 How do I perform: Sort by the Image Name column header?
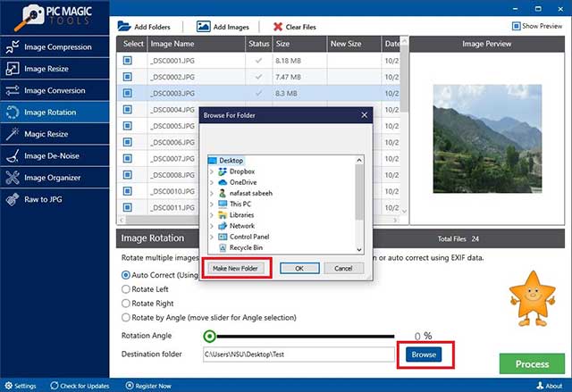coord(197,44)
